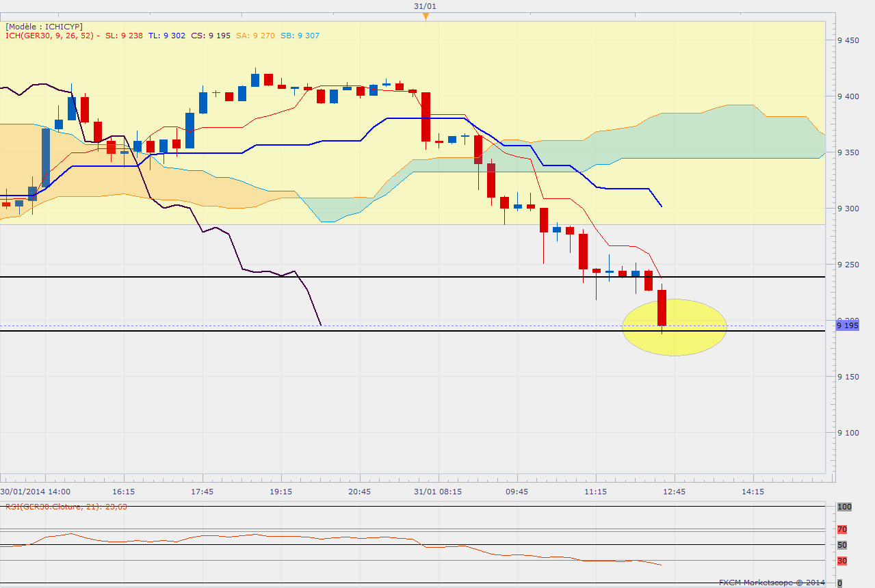Image resolution: width=875 pixels, height=588 pixels.
Task: Click the 9 250 price axis label
Action: (x=848, y=265)
